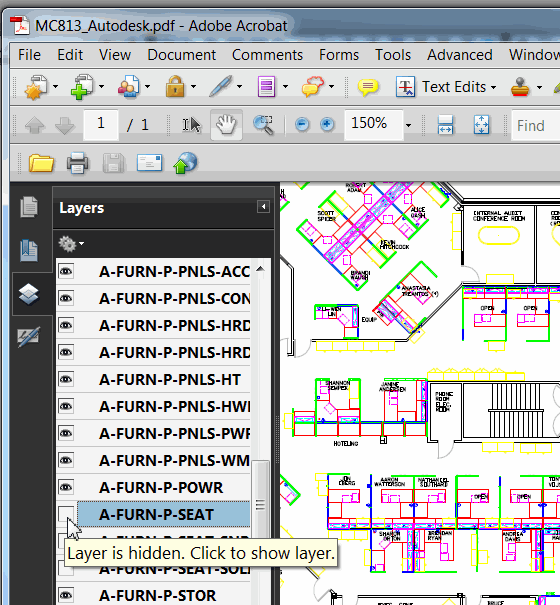Click the Zoom Out minus button
This screenshot has height=605, width=560.
302,124
